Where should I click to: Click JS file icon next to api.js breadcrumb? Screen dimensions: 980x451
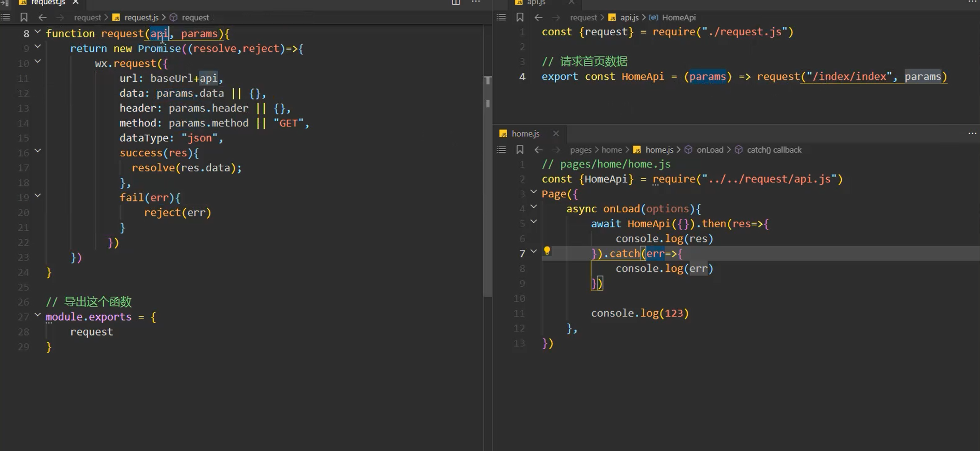pyautogui.click(x=612, y=18)
